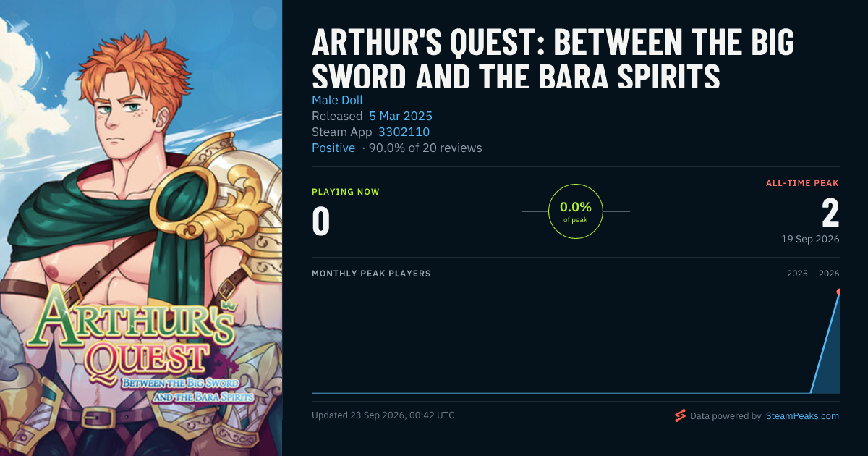Image resolution: width=868 pixels, height=456 pixels.
Task: Click the Positive review rating
Action: click(x=333, y=148)
